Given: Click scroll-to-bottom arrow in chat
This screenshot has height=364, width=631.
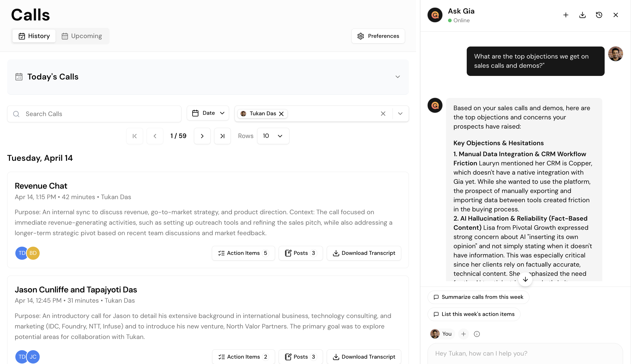Looking at the screenshot, I should [x=525, y=279].
